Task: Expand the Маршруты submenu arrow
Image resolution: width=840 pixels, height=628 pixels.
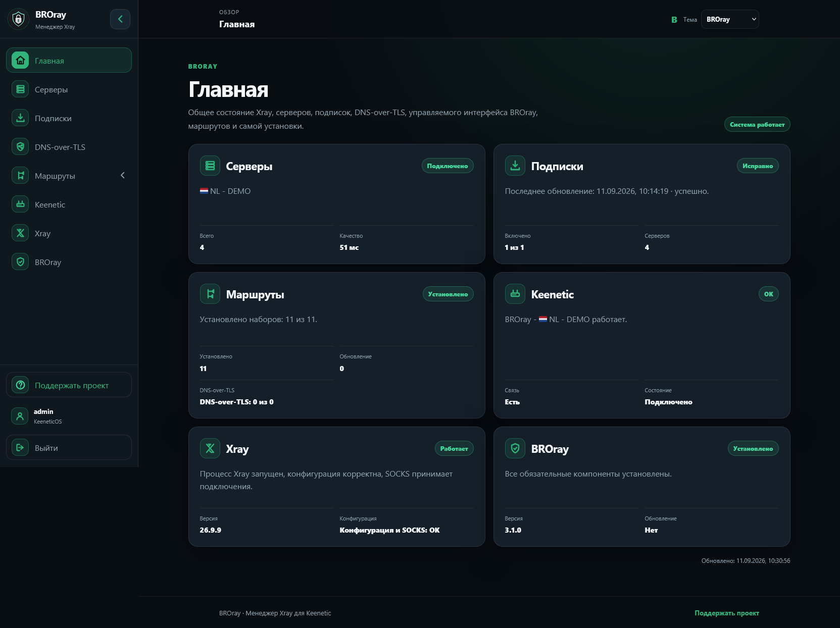Action: (122, 176)
